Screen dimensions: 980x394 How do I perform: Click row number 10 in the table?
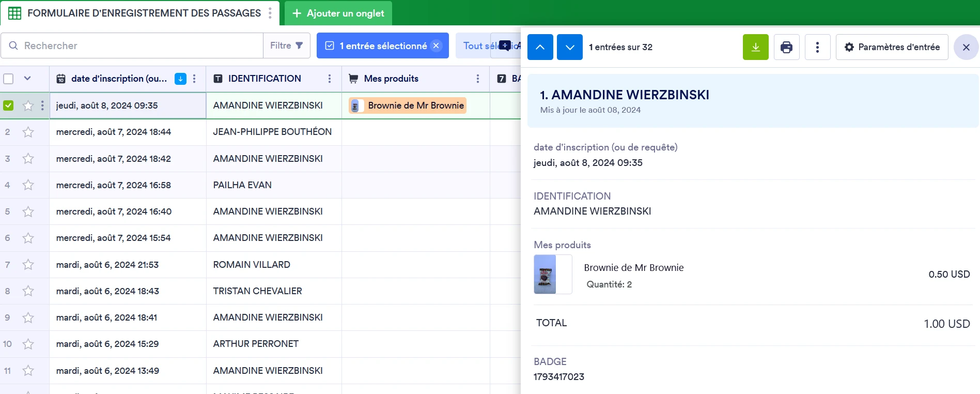pyautogui.click(x=8, y=344)
